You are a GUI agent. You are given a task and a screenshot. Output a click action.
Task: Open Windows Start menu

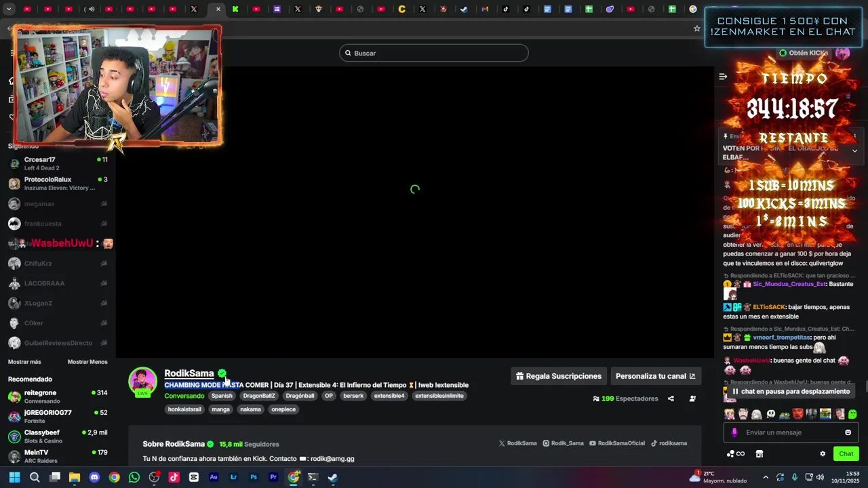click(x=14, y=477)
